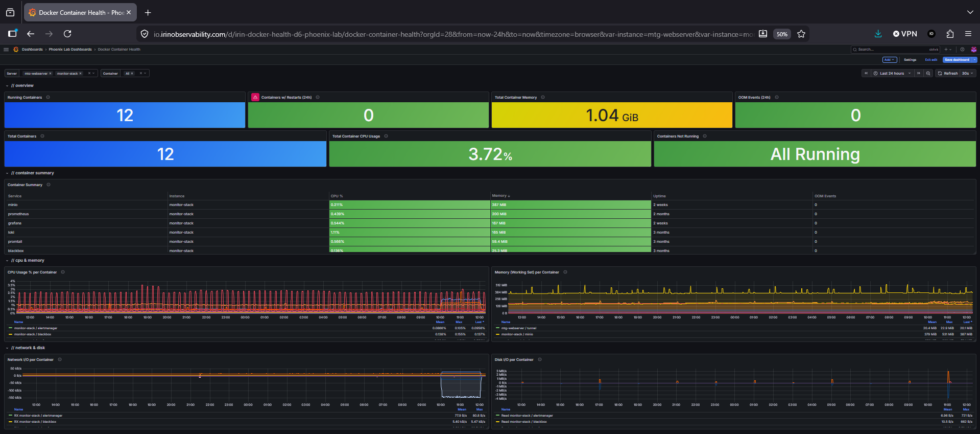Click the Grafana logo home icon

point(16,50)
